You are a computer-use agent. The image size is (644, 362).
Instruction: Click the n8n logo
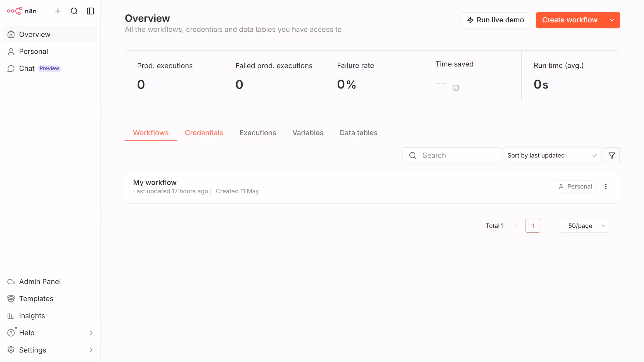pyautogui.click(x=22, y=11)
